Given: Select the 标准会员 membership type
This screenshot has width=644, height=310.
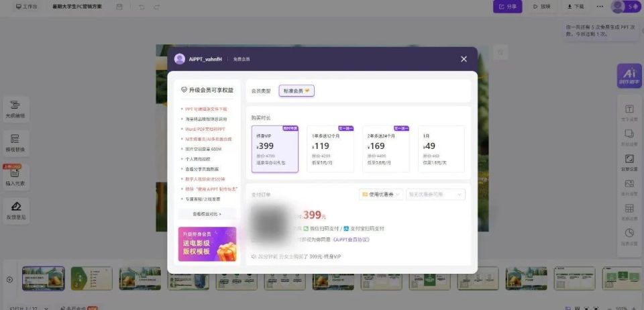Looking at the screenshot, I should pyautogui.click(x=297, y=91).
